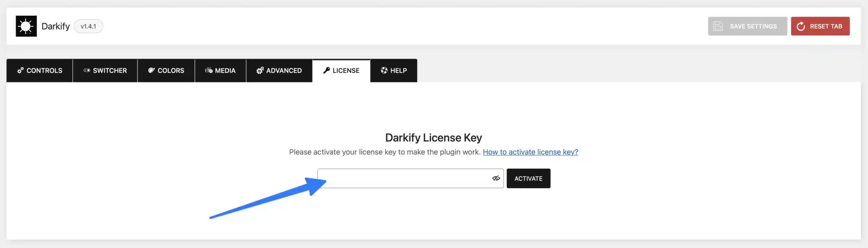Click the Darkify sun logo
The image size is (868, 248).
pos(26,26)
